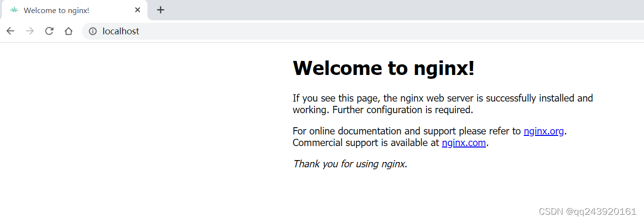Screen dimensions: 644x221
Task: Open the nginx.org documentation link
Action: (544, 131)
